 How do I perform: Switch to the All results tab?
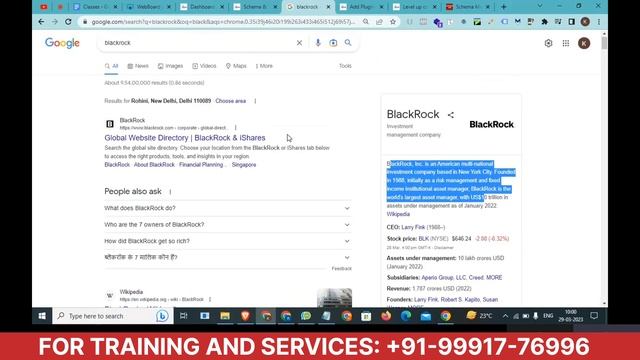point(111,66)
